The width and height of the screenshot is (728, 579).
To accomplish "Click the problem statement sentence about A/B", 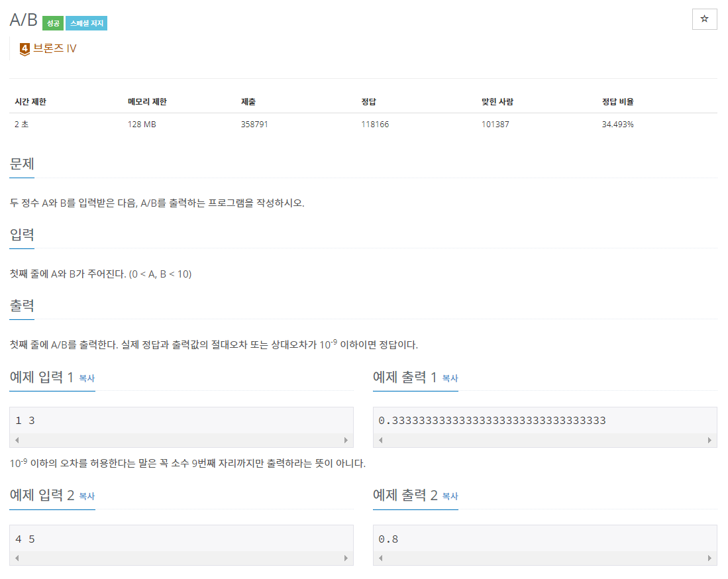I will pos(157,203).
